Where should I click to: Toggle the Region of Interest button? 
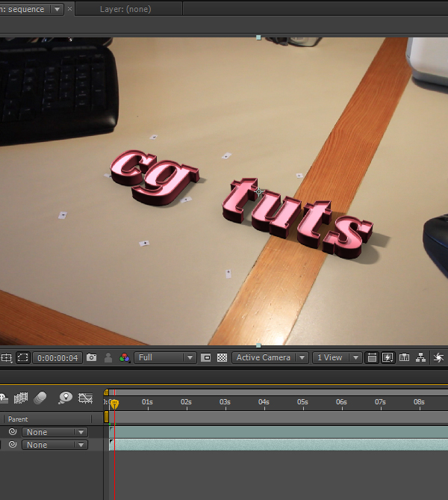click(205, 358)
